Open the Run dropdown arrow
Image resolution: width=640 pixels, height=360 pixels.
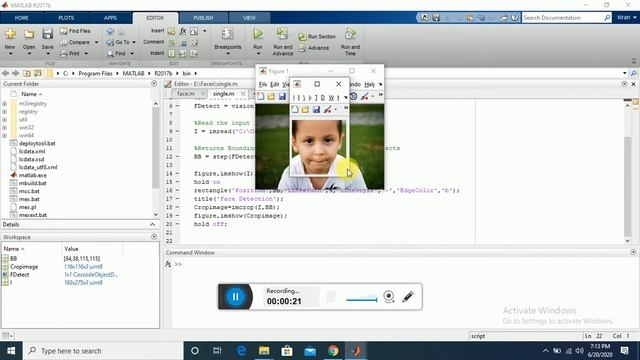258,53
